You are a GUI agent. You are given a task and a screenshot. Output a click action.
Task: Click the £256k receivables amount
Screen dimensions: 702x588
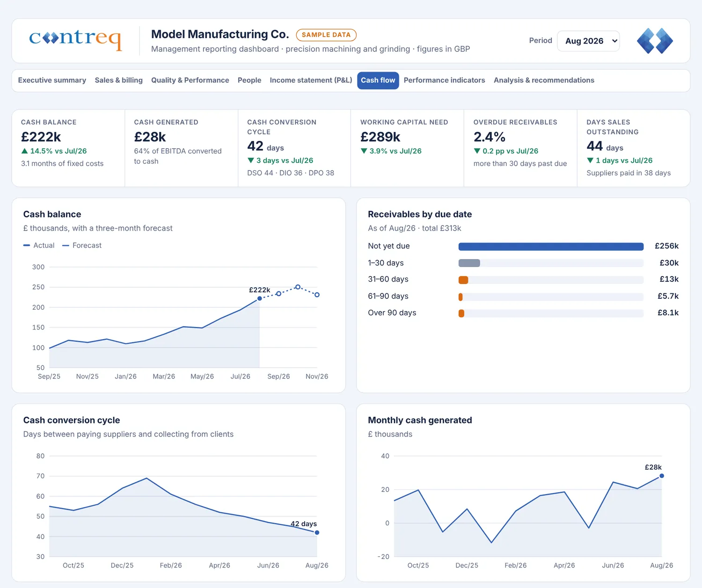click(666, 246)
